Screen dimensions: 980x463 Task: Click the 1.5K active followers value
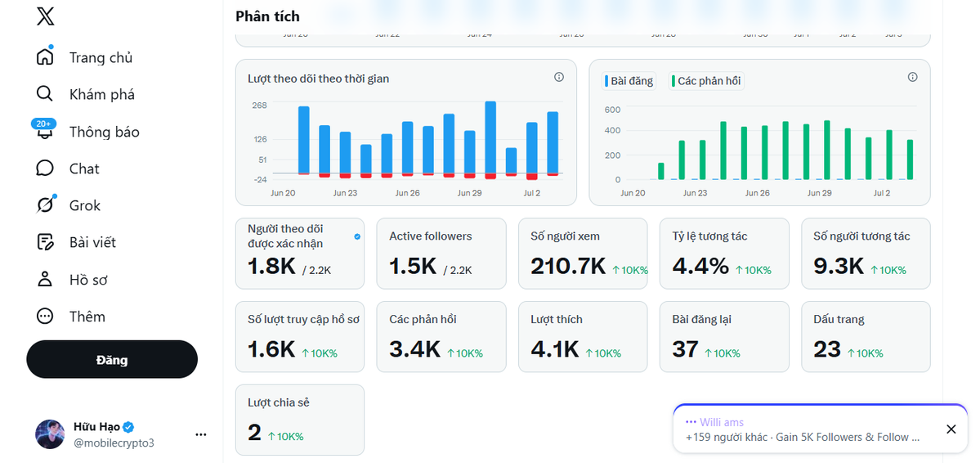pos(413,267)
